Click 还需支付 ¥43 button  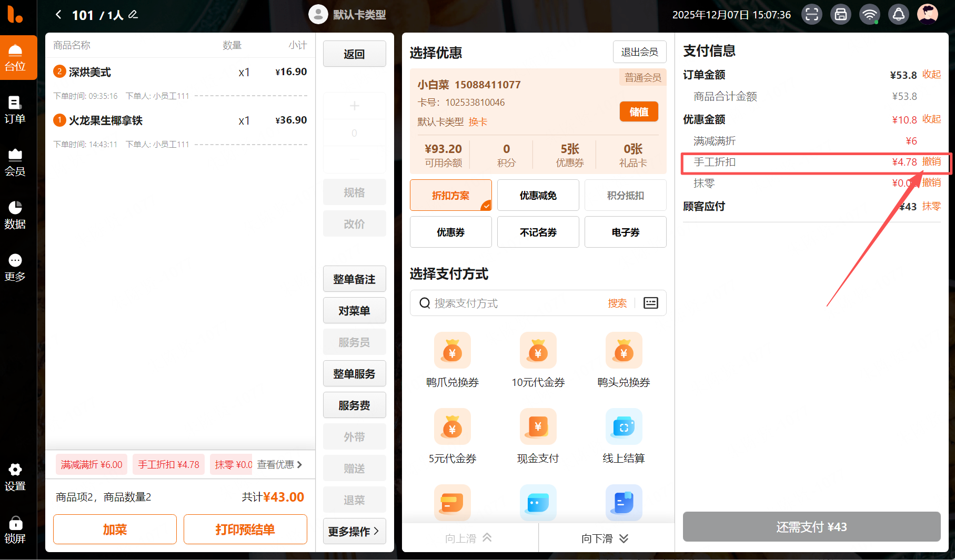coord(811,526)
